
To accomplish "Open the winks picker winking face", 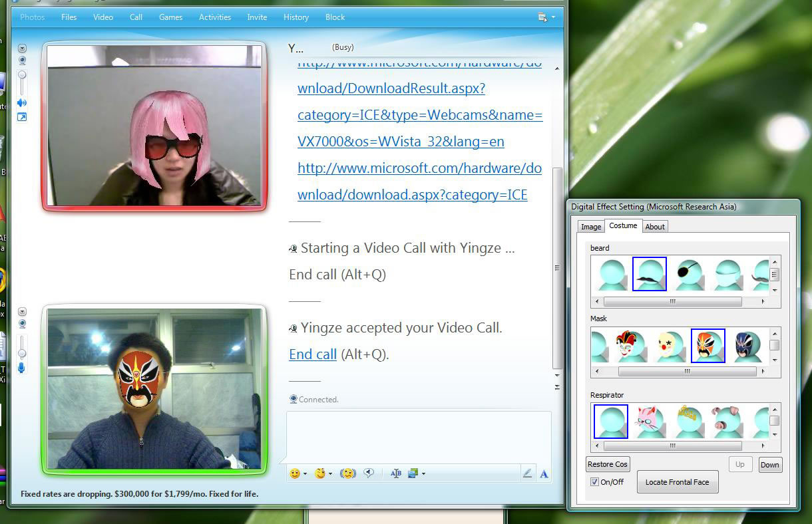I will (x=321, y=473).
